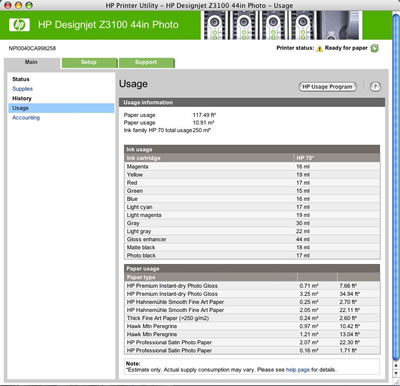
Task: Click the printer status warning icon
Action: pos(319,49)
